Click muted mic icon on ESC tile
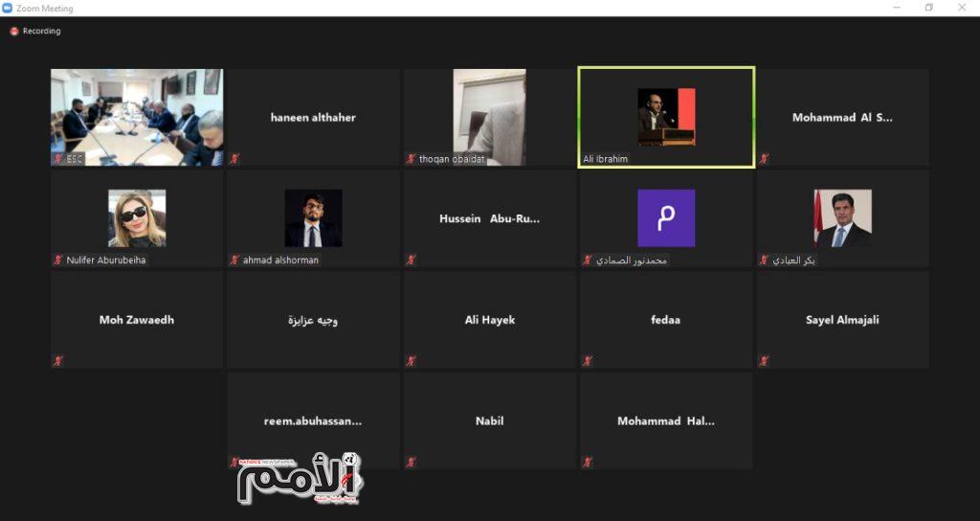The height and width of the screenshot is (521, 980). [x=58, y=159]
